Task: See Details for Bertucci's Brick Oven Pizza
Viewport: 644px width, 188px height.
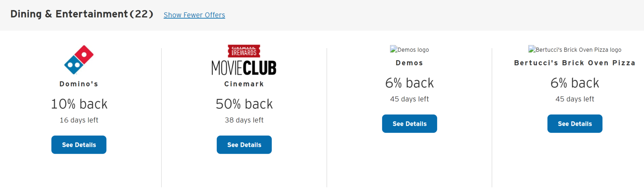Action: pyautogui.click(x=575, y=123)
